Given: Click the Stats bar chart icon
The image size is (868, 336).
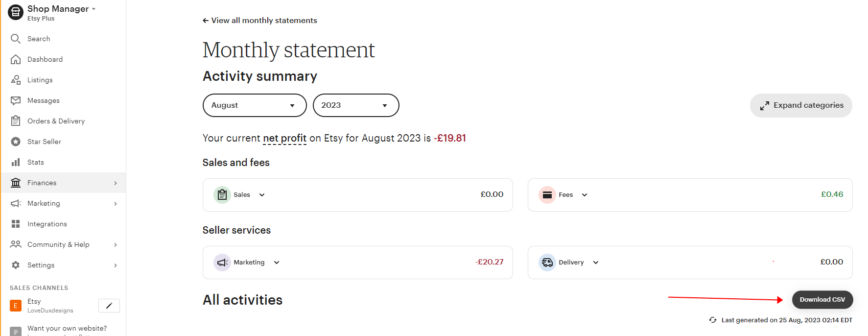Looking at the screenshot, I should point(16,162).
